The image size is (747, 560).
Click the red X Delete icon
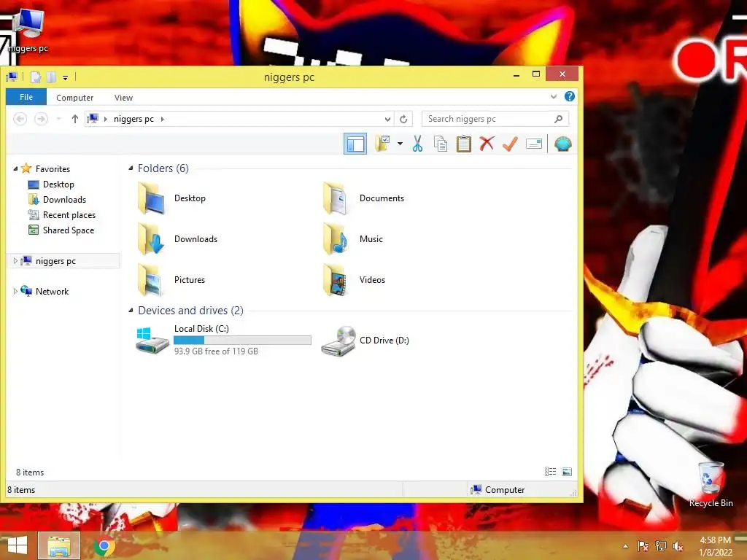[487, 144]
